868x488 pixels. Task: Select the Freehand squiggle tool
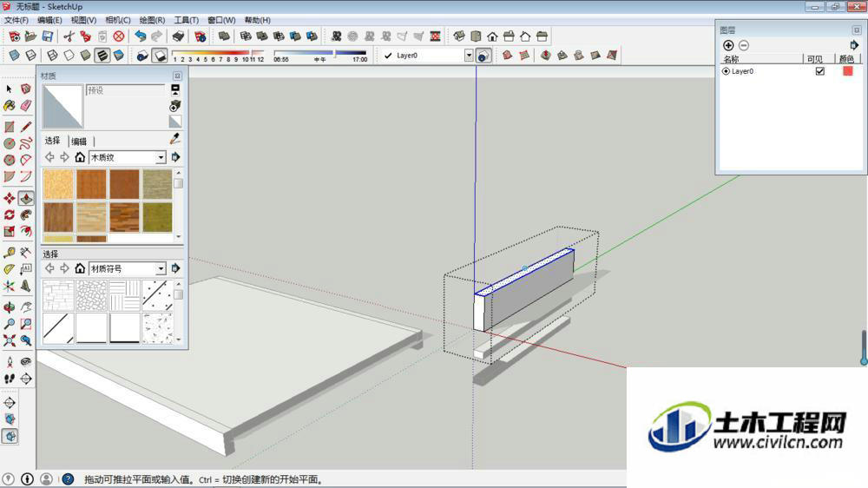(25, 143)
